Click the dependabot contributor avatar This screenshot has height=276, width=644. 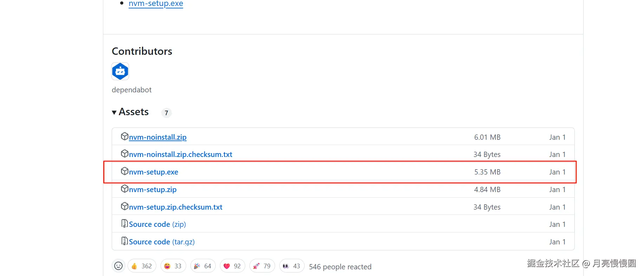tap(120, 71)
